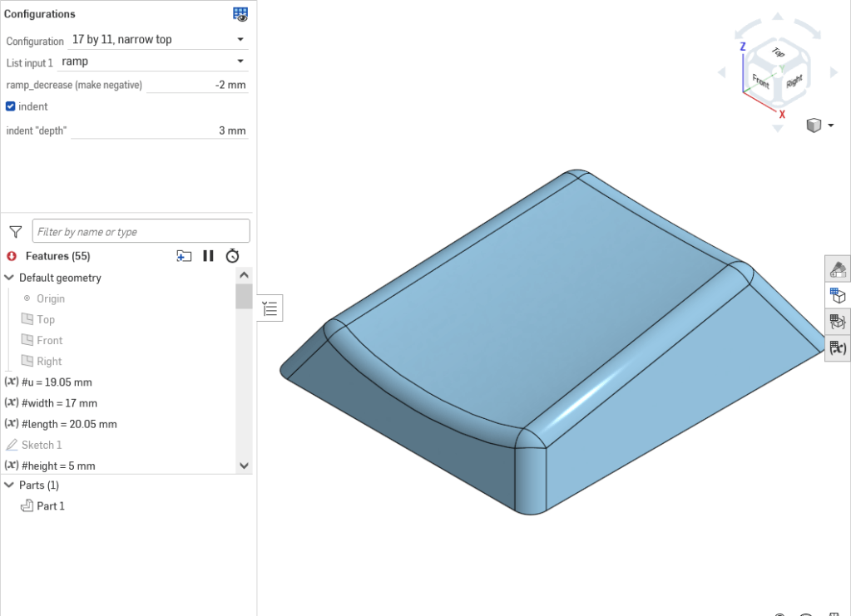Click the red Features error indicator
The height and width of the screenshot is (616, 851).
pyautogui.click(x=12, y=256)
